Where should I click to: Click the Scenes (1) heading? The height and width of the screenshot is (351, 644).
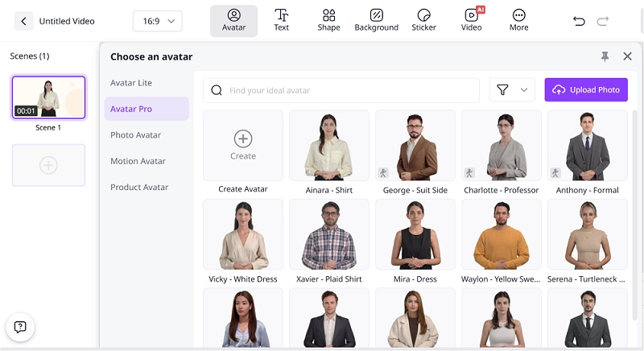(30, 56)
